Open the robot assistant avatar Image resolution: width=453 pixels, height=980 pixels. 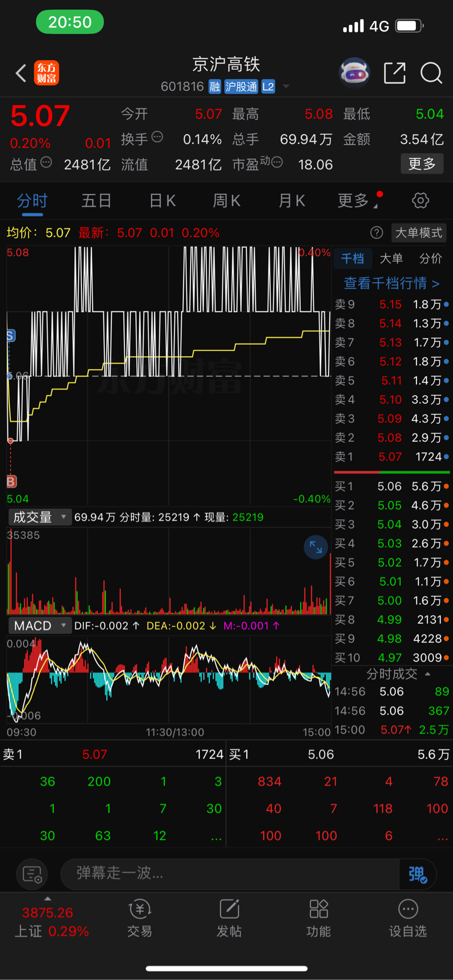354,73
